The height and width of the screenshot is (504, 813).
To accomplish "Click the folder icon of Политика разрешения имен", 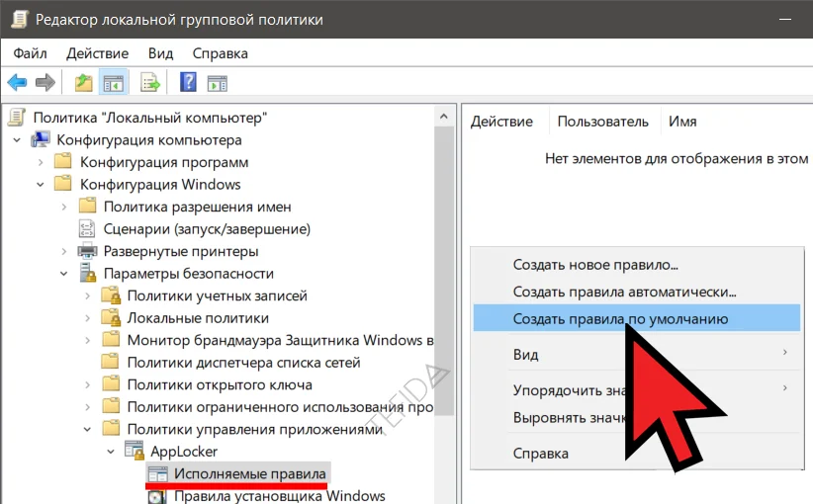I will tap(87, 206).
